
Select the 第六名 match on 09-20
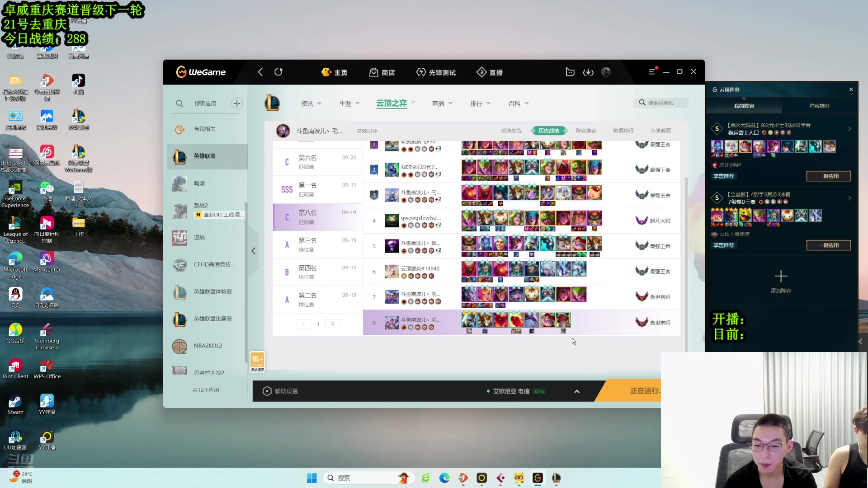(318, 162)
